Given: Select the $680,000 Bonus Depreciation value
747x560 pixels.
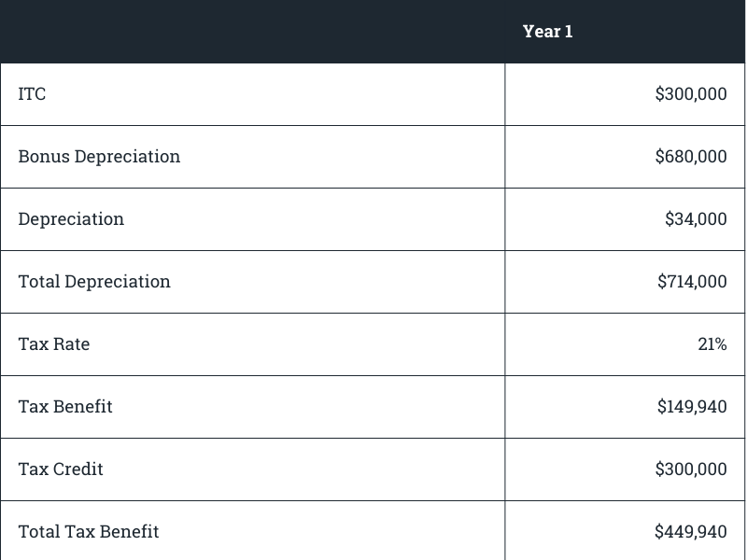Looking at the screenshot, I should click(x=690, y=156).
